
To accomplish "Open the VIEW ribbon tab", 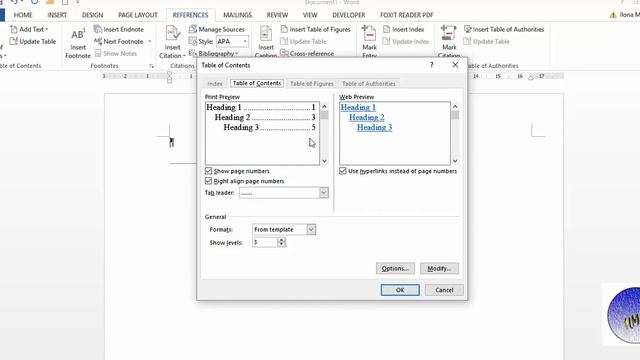I will (310, 15).
